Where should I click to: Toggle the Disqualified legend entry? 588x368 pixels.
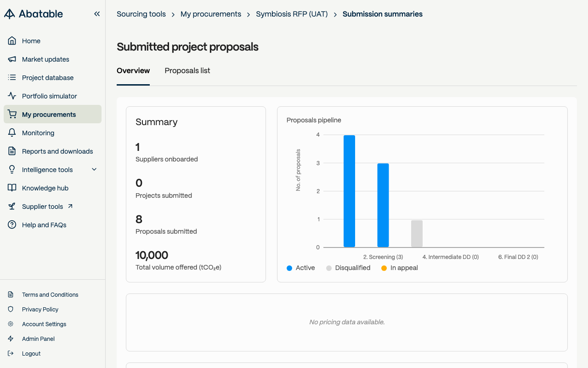pos(348,268)
